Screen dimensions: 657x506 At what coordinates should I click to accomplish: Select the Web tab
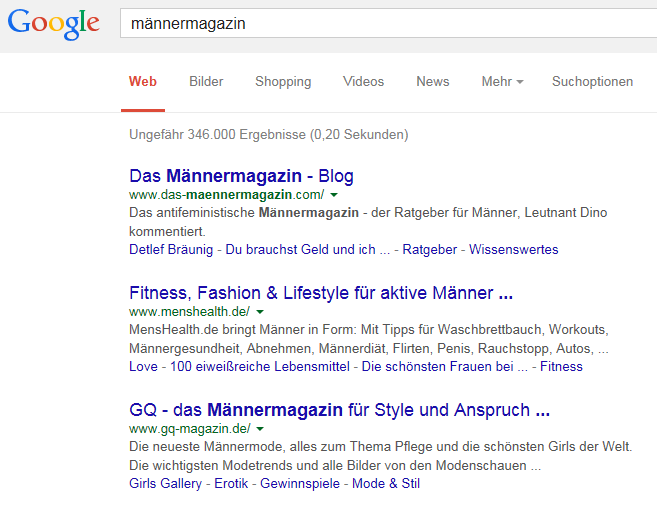pos(142,81)
